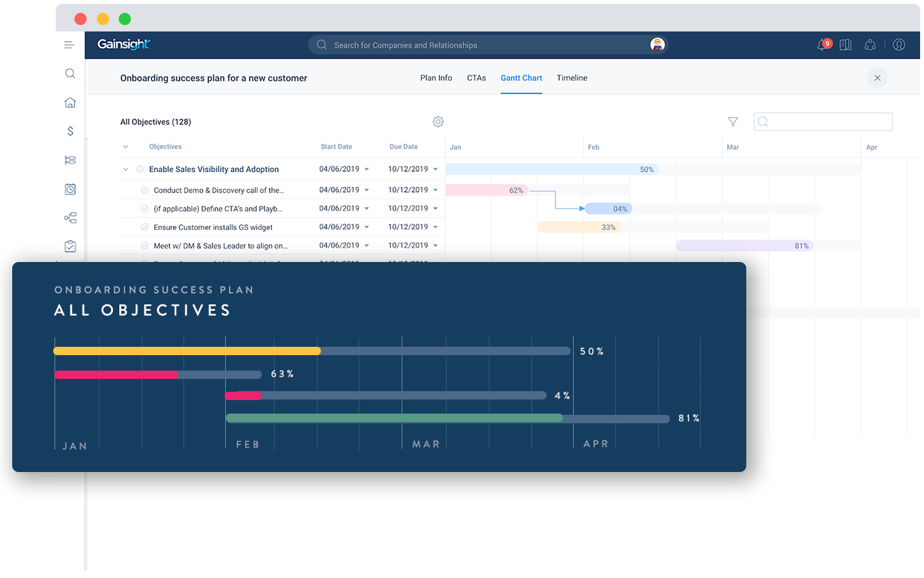The width and height of the screenshot is (924, 578).
Task: Switch to the Timeline tab
Action: click(572, 78)
